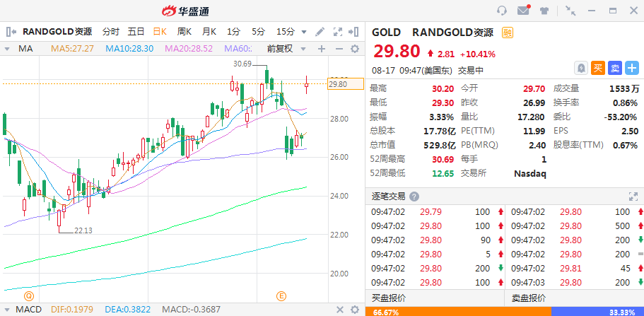Click the Q quarterly marker on chart

(28, 296)
